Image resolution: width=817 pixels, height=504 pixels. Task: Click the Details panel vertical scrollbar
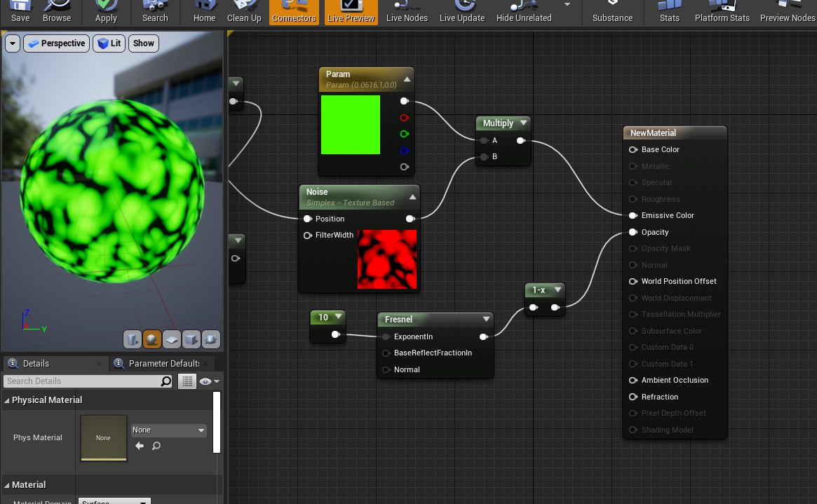pyautogui.click(x=217, y=423)
